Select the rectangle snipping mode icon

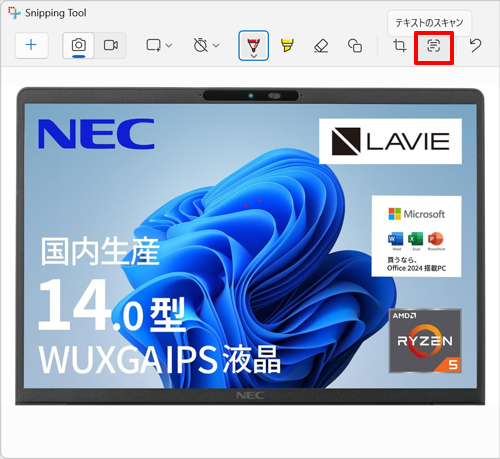point(154,45)
